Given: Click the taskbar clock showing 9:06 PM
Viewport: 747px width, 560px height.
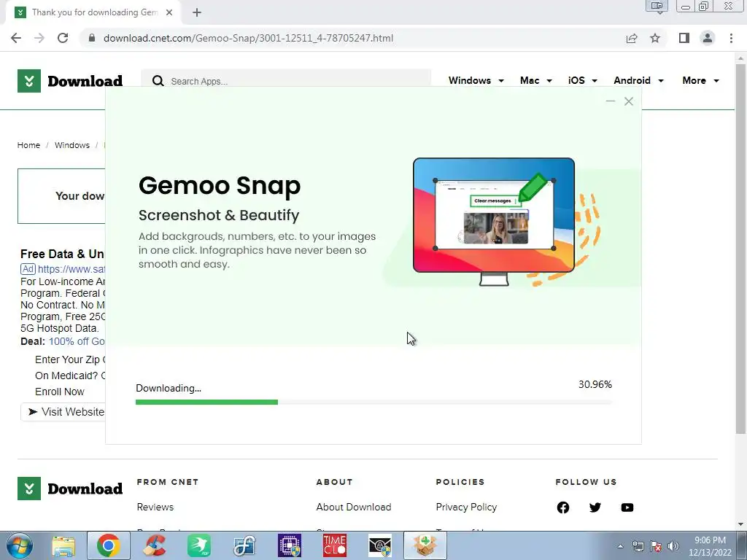Looking at the screenshot, I should point(710,546).
